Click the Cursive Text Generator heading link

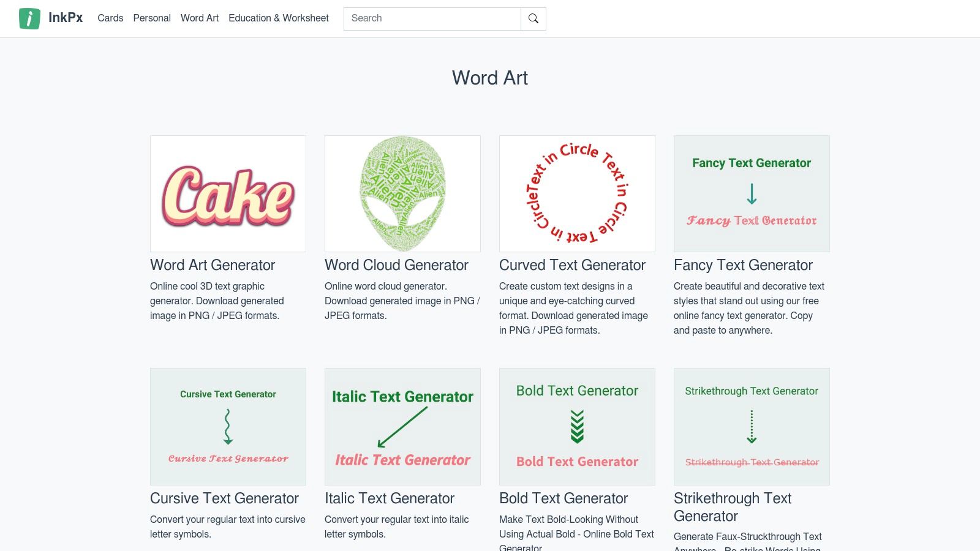(224, 498)
